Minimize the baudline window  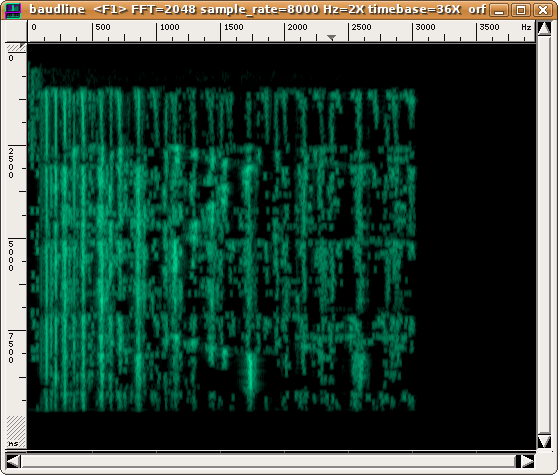[x=499, y=10]
